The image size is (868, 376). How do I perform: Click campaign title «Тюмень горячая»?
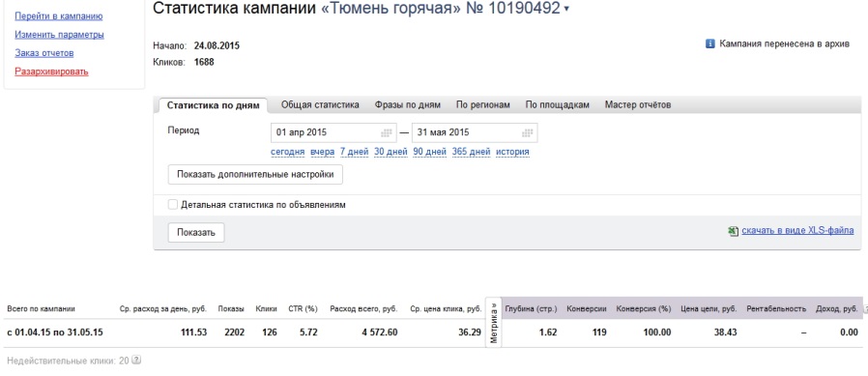point(391,9)
